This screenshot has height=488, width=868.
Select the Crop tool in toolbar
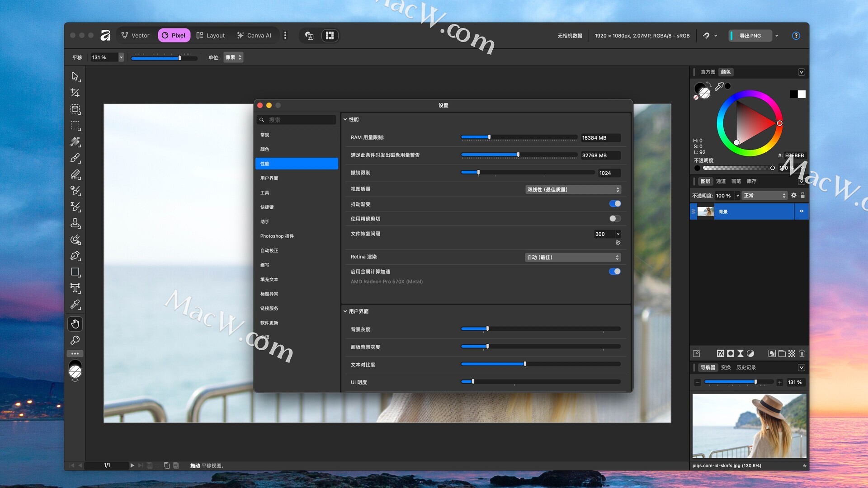75,93
